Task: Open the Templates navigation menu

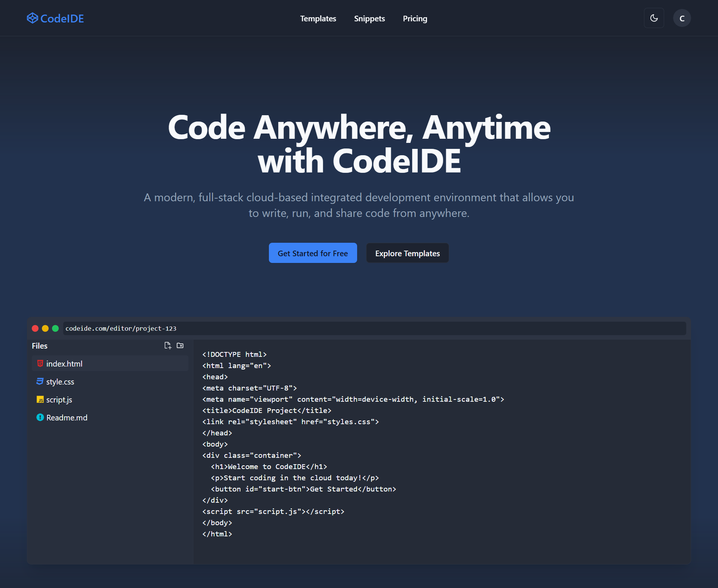Action: click(318, 18)
